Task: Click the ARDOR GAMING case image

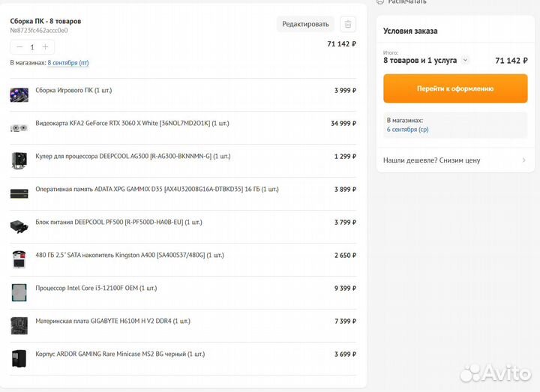Action: pyautogui.click(x=19, y=358)
